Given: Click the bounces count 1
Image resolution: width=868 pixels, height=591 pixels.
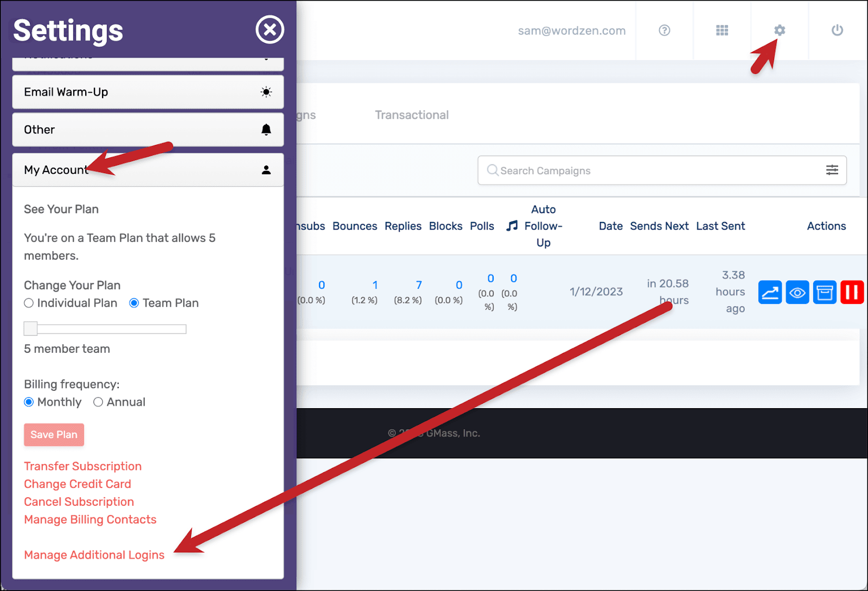Looking at the screenshot, I should click(x=375, y=285).
